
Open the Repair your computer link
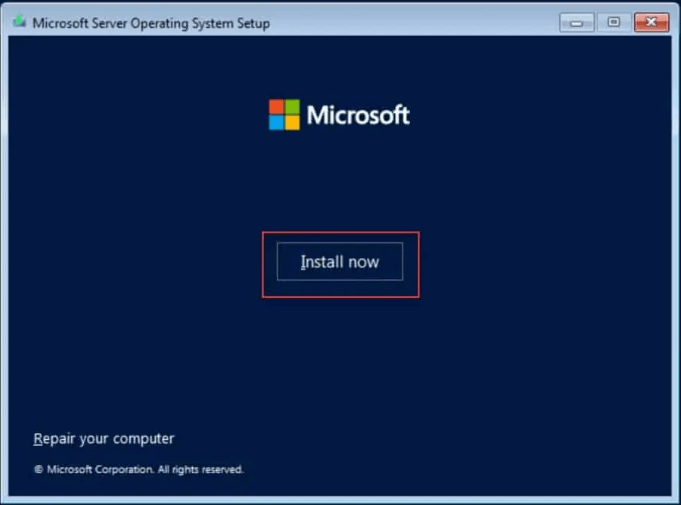point(104,439)
